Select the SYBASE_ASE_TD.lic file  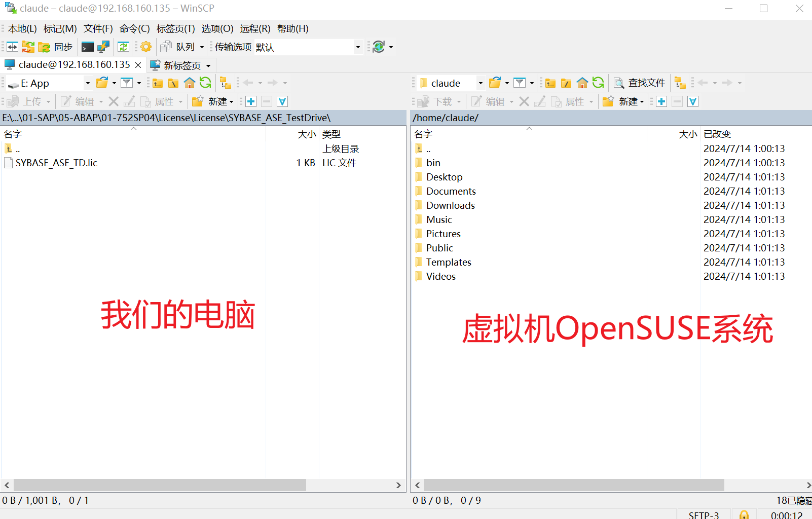click(x=56, y=163)
